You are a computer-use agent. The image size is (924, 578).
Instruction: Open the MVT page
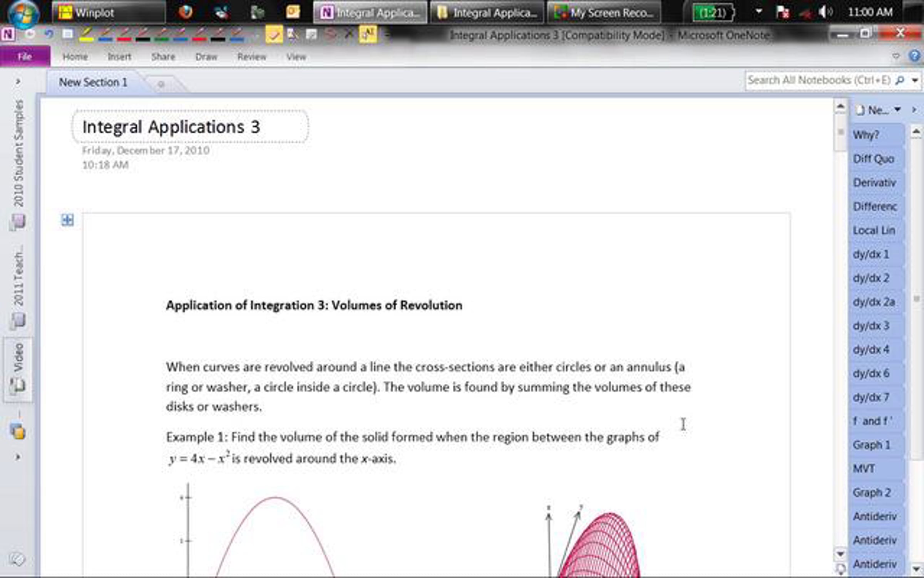pos(876,469)
